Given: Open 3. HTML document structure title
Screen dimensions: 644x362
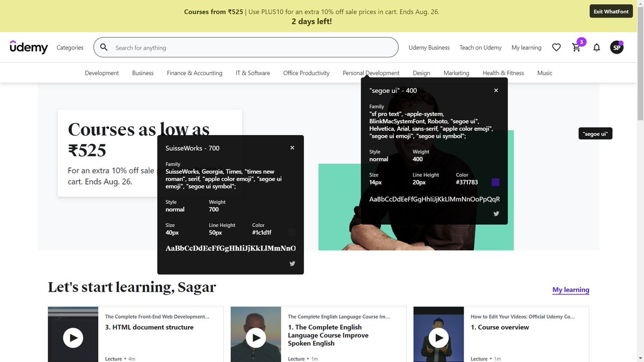Looking at the screenshot, I should [x=149, y=327].
